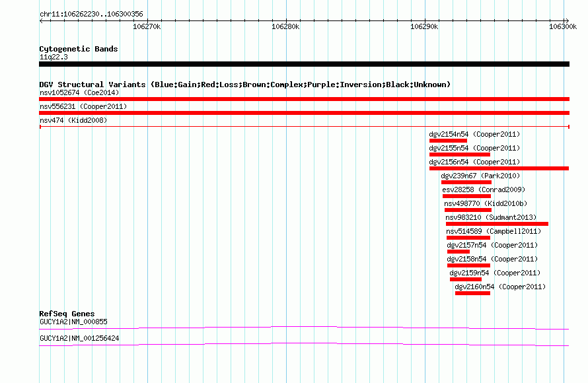Click the red bar under dgv2159n54
The height and width of the screenshot is (383, 588).
(x=466, y=279)
